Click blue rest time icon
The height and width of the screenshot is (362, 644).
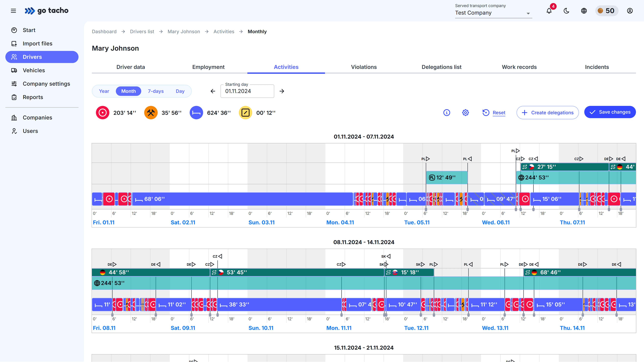coord(196,113)
